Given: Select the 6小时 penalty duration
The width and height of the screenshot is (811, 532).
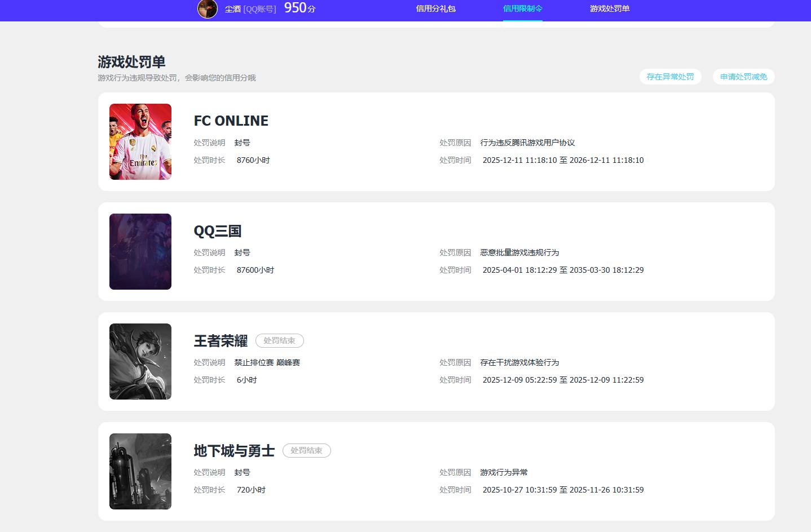Looking at the screenshot, I should click(x=247, y=380).
